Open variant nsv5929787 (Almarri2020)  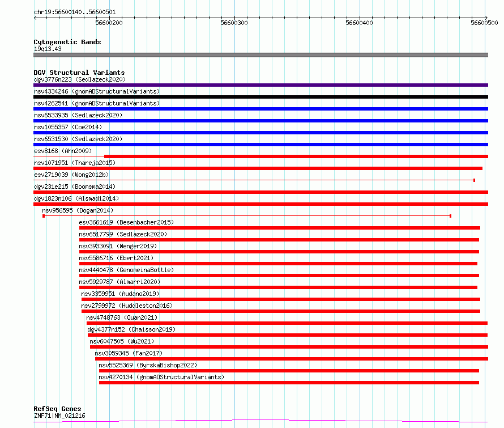click(119, 282)
